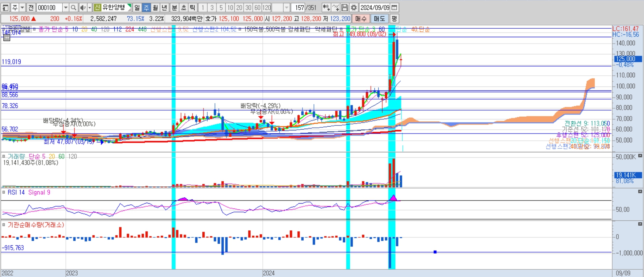
Task: Switch to yearly chart (년)
Action: click(x=164, y=7)
